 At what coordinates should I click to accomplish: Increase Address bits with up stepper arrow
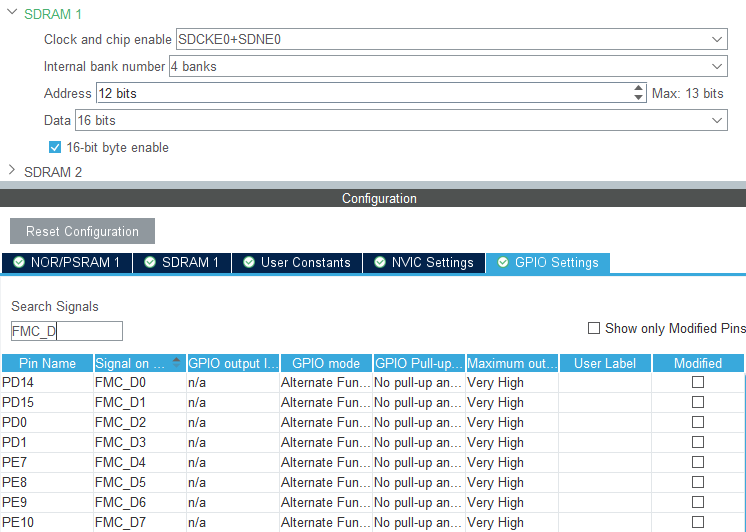[x=638, y=88]
